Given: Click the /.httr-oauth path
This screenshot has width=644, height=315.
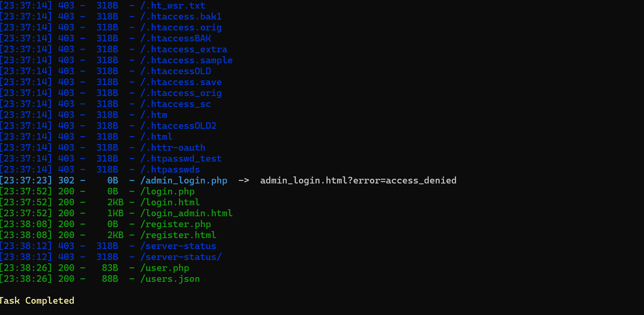Looking at the screenshot, I should pyautogui.click(x=173, y=148).
